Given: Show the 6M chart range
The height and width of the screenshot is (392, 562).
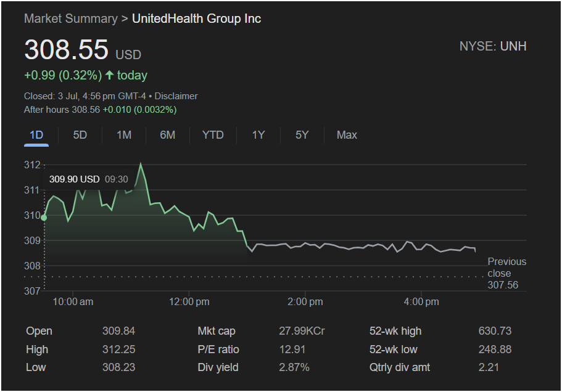Looking at the screenshot, I should click(x=167, y=135).
